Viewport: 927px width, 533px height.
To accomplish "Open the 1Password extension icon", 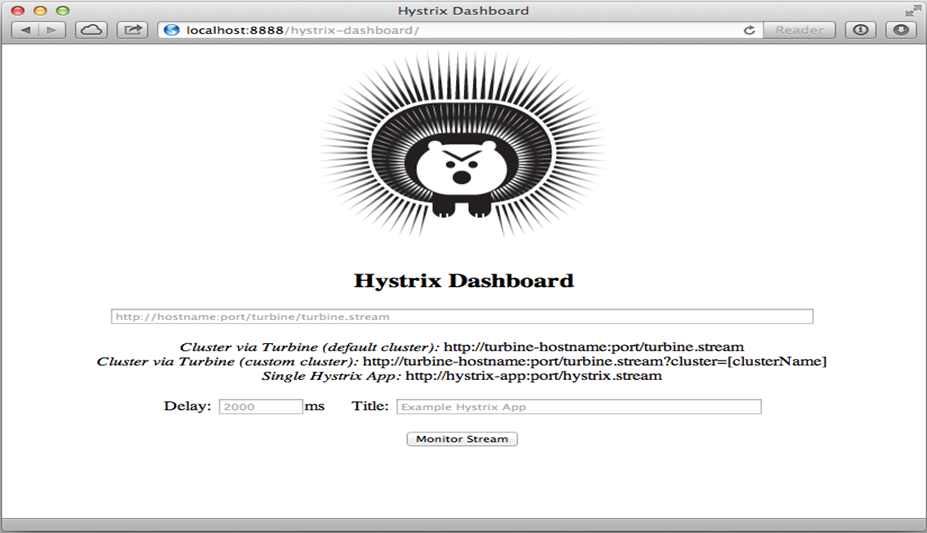I will click(x=861, y=30).
